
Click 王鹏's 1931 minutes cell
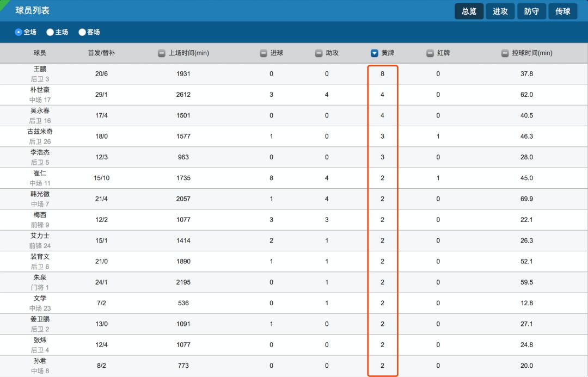(x=183, y=74)
